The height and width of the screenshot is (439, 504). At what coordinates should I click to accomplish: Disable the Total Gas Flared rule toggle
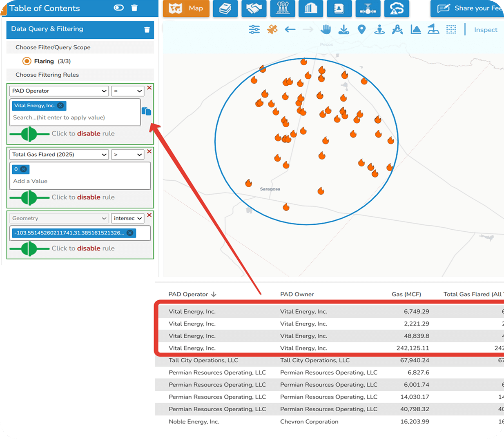click(x=29, y=197)
